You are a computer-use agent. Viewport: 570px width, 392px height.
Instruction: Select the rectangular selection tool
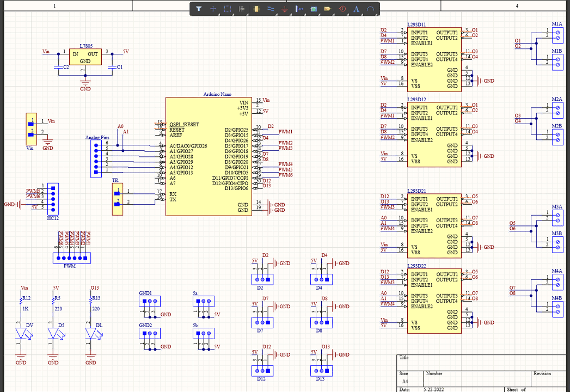click(x=227, y=9)
